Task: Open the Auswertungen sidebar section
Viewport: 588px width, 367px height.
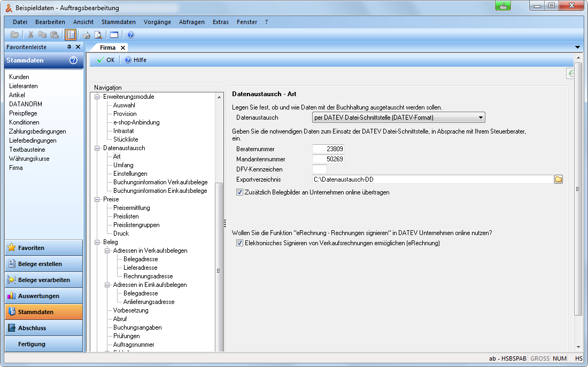Action: coord(44,296)
